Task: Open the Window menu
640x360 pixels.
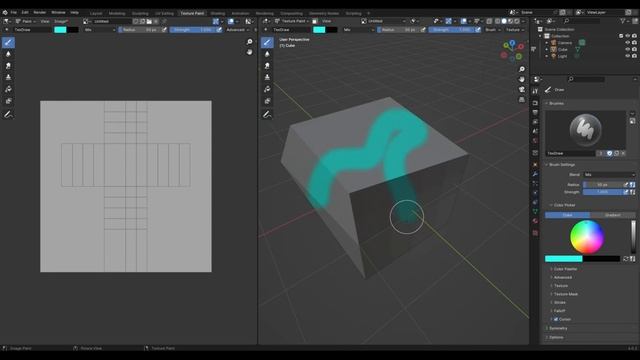Action: [58, 13]
